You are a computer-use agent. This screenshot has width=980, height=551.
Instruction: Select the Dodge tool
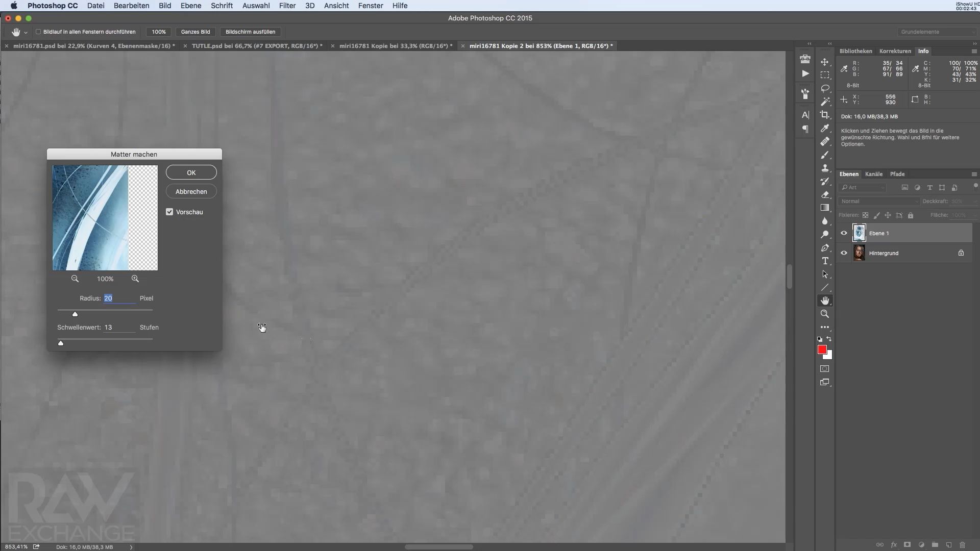coord(824,234)
